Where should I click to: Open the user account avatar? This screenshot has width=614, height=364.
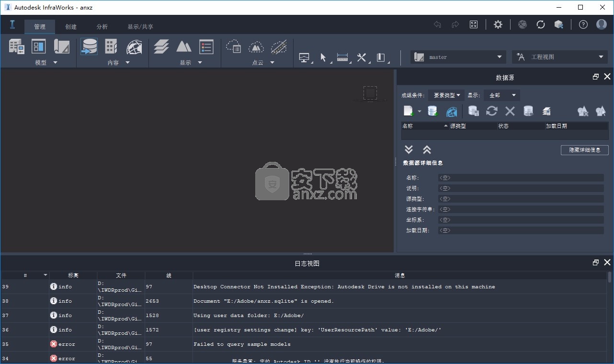click(602, 24)
